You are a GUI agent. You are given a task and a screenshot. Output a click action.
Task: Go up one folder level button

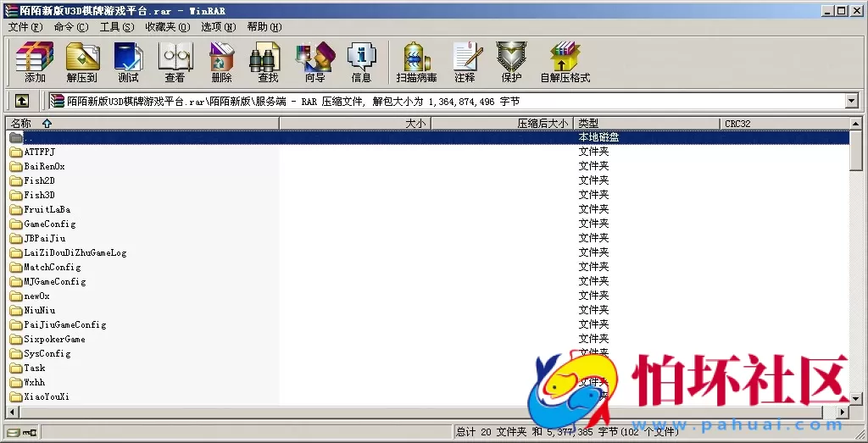pyautogui.click(x=22, y=101)
